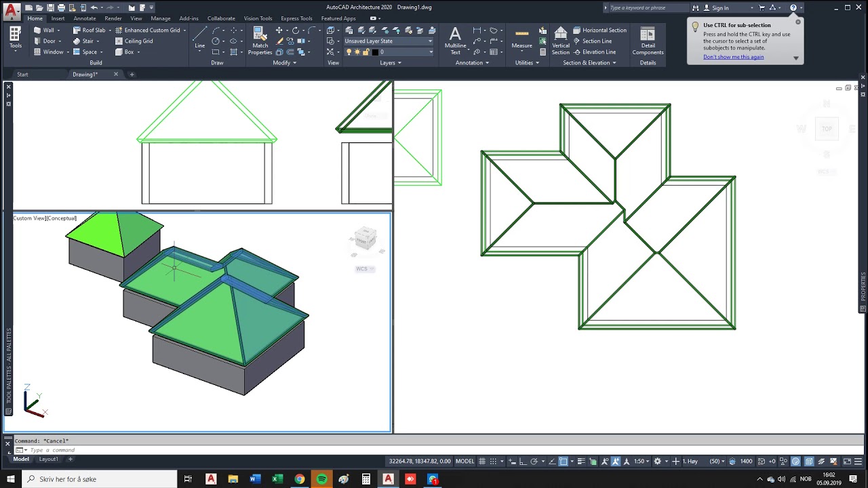
Task: Click the keyword search field
Action: coord(648,8)
